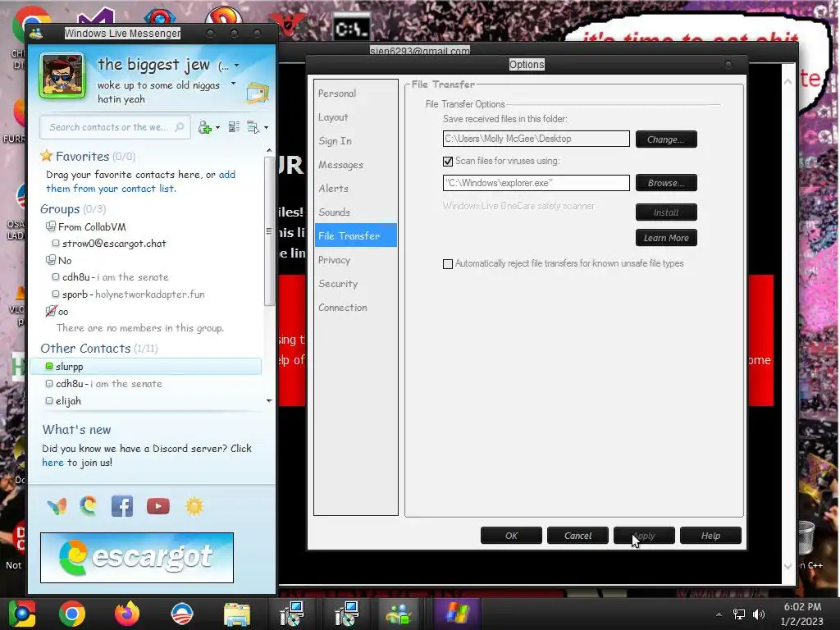The height and width of the screenshot is (630, 840).
Task: Click the Windows flag taskbar icon
Action: (456, 614)
